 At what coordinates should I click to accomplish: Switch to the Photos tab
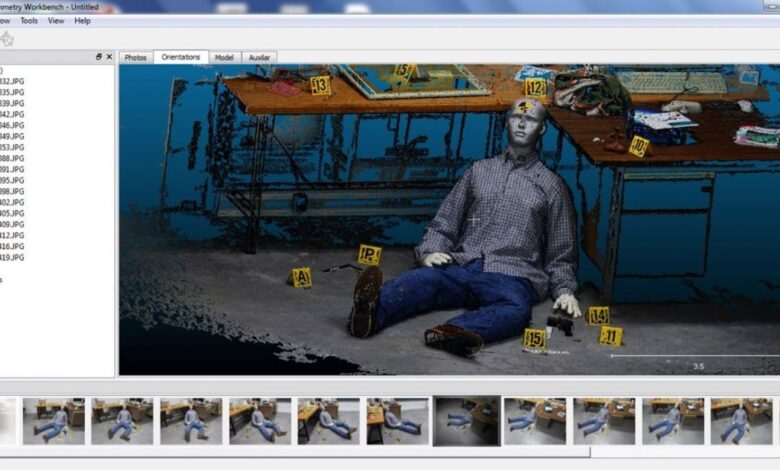tap(135, 58)
